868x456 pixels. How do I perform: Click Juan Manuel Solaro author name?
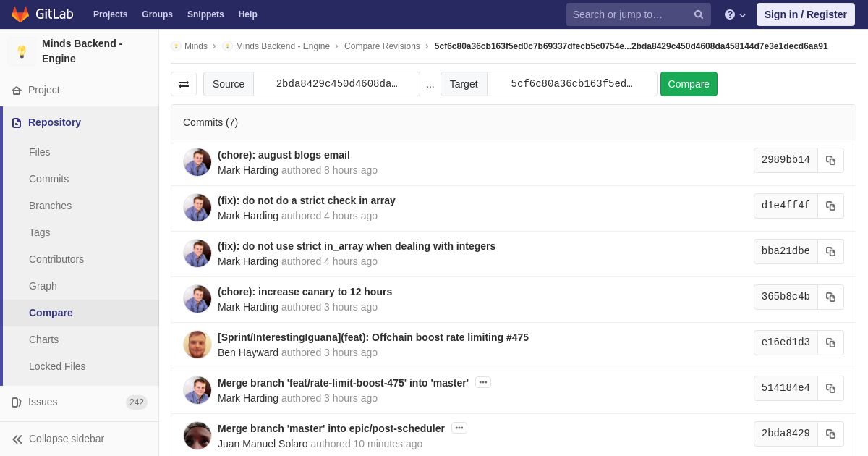click(263, 444)
